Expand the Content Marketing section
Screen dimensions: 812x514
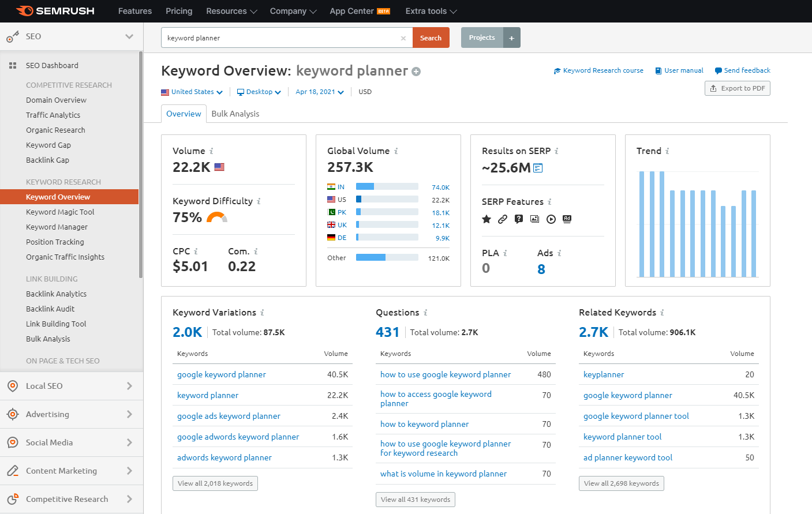72,471
